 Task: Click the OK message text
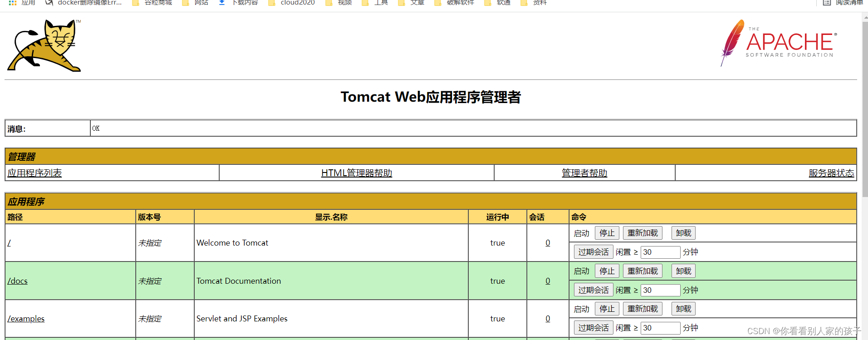tap(96, 128)
